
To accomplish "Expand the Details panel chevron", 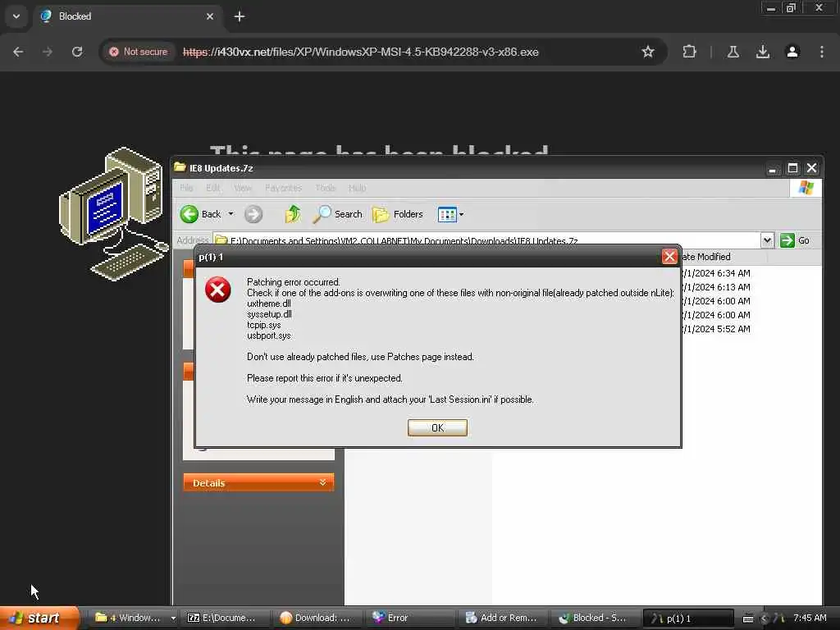I will point(322,482).
